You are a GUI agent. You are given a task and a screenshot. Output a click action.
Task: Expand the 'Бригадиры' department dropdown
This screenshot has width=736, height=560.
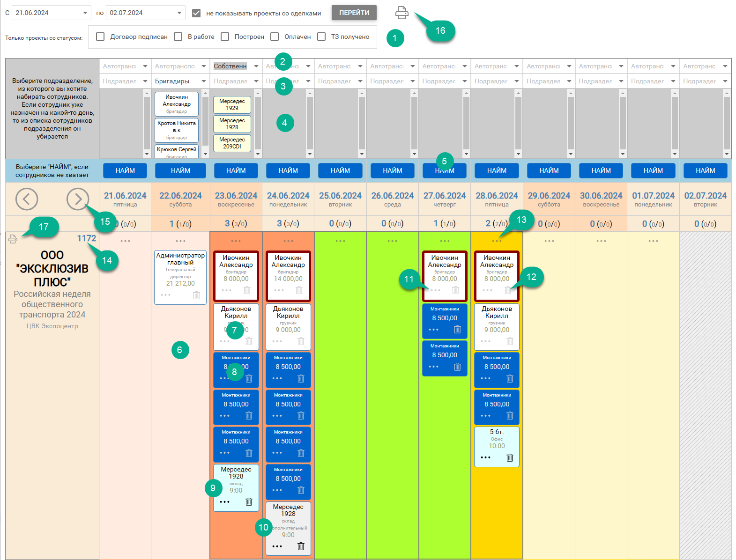click(203, 81)
